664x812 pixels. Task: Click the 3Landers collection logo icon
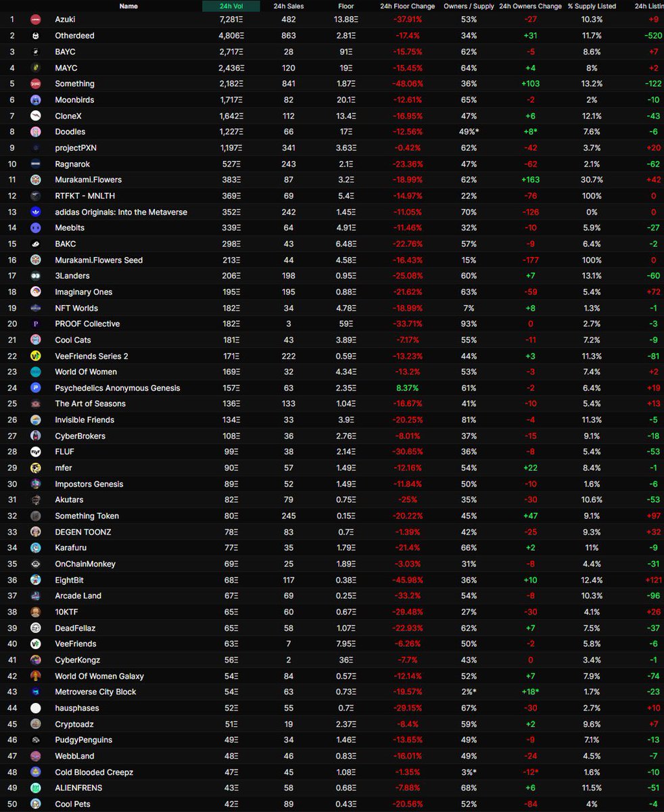coord(36,276)
